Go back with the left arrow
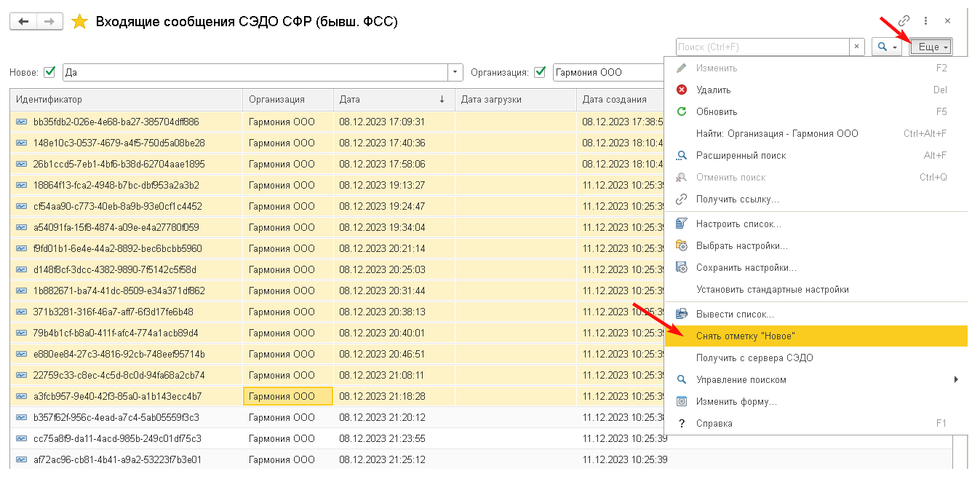980x482 pixels. [23, 22]
